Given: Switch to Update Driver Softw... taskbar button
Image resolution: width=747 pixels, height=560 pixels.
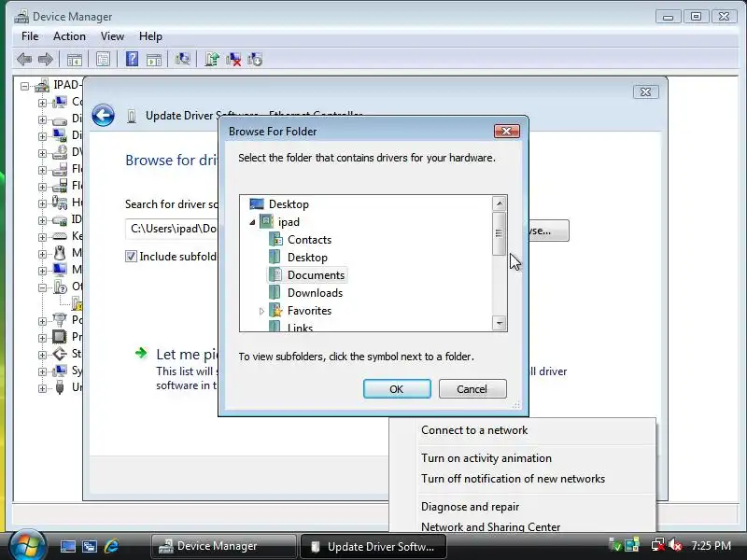Looking at the screenshot, I should [373, 546].
